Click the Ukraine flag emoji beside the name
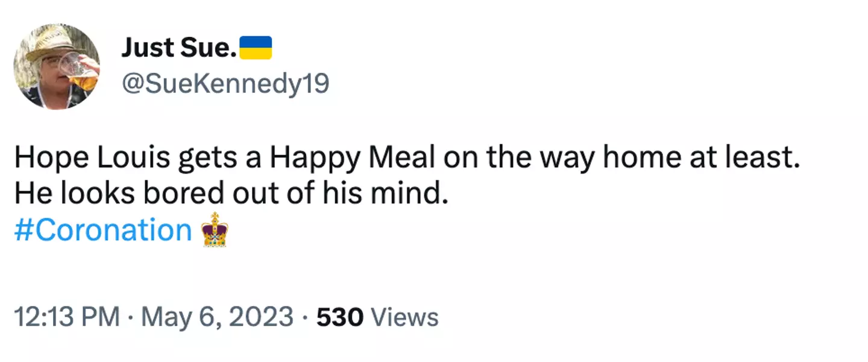The image size is (868, 362). [x=256, y=48]
